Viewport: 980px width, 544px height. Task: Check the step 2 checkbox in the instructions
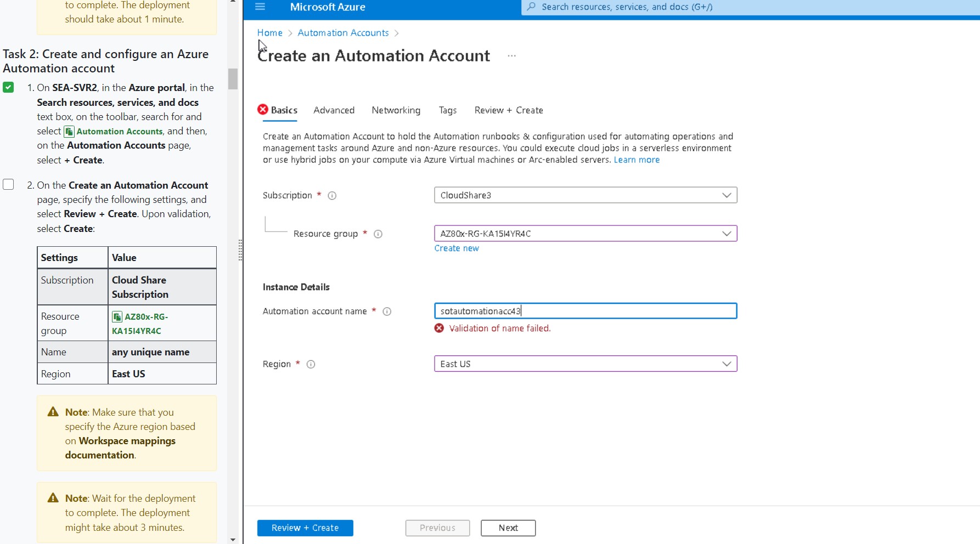click(x=8, y=185)
